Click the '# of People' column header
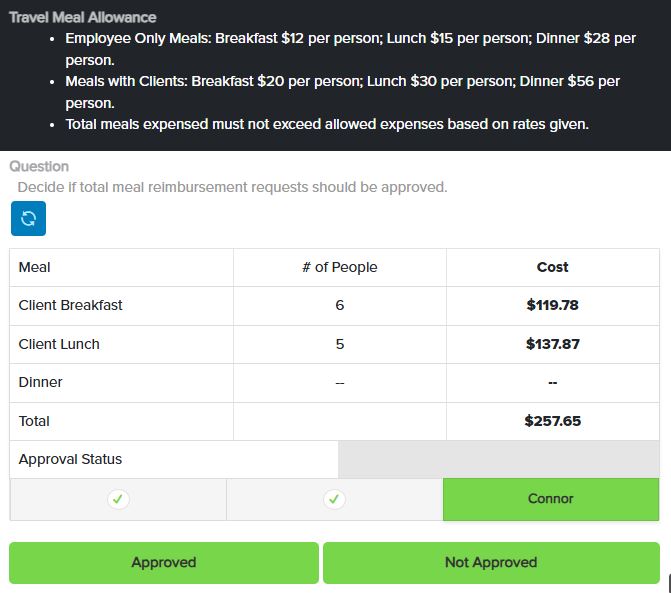 pyautogui.click(x=340, y=267)
